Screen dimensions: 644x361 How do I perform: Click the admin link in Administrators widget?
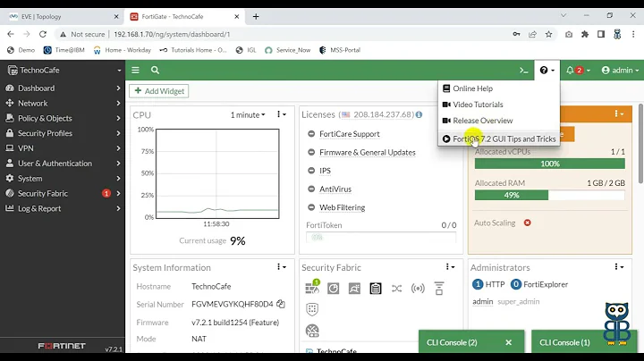tap(483, 301)
